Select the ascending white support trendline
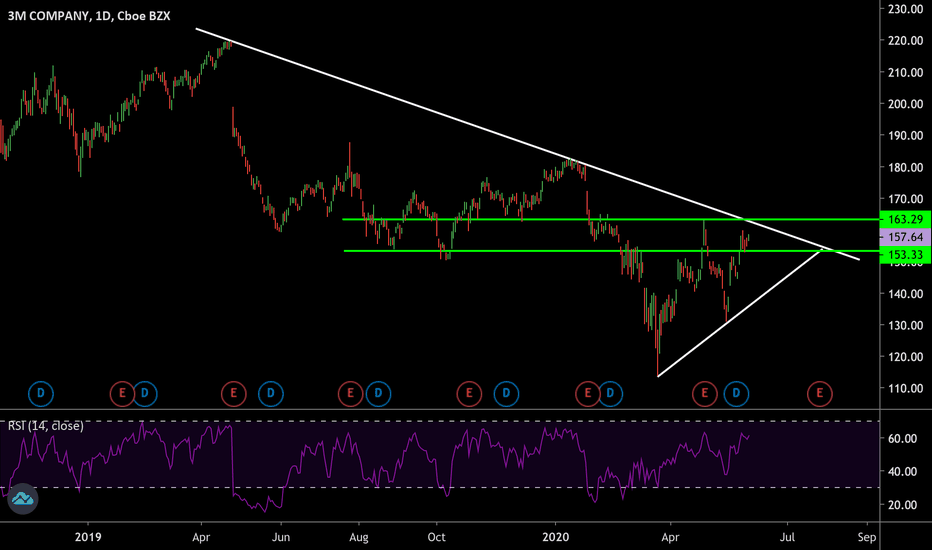The width and height of the screenshot is (932, 550). pos(740,313)
